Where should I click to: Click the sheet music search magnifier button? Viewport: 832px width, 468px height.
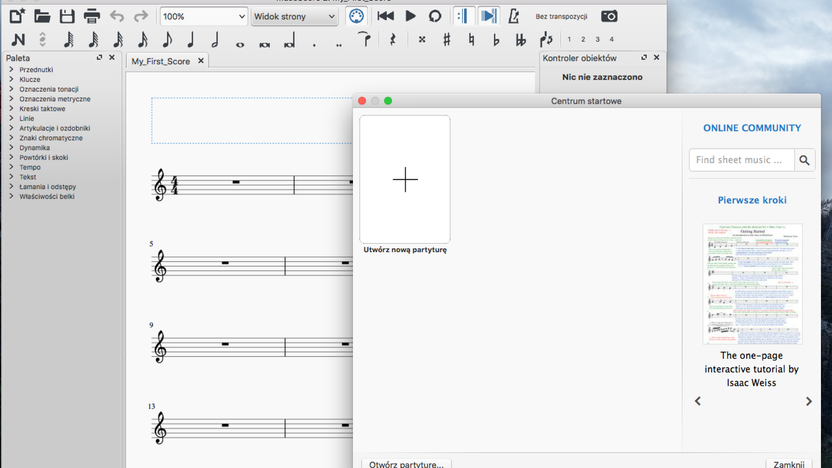804,160
